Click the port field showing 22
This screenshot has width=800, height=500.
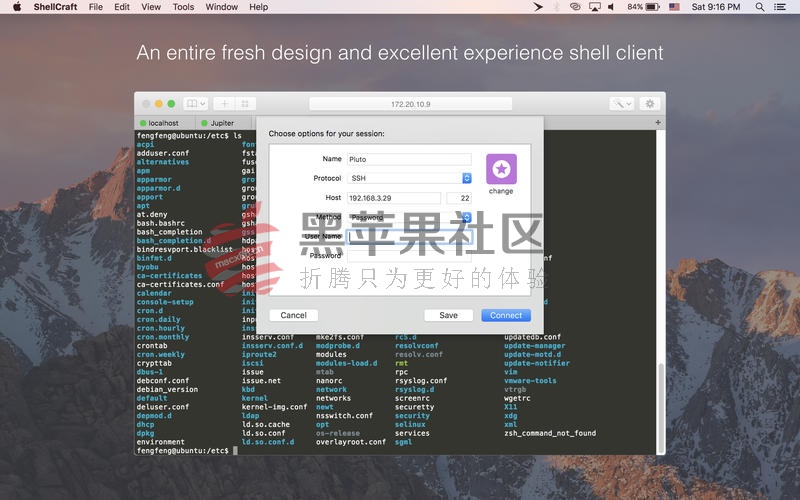[x=459, y=198]
